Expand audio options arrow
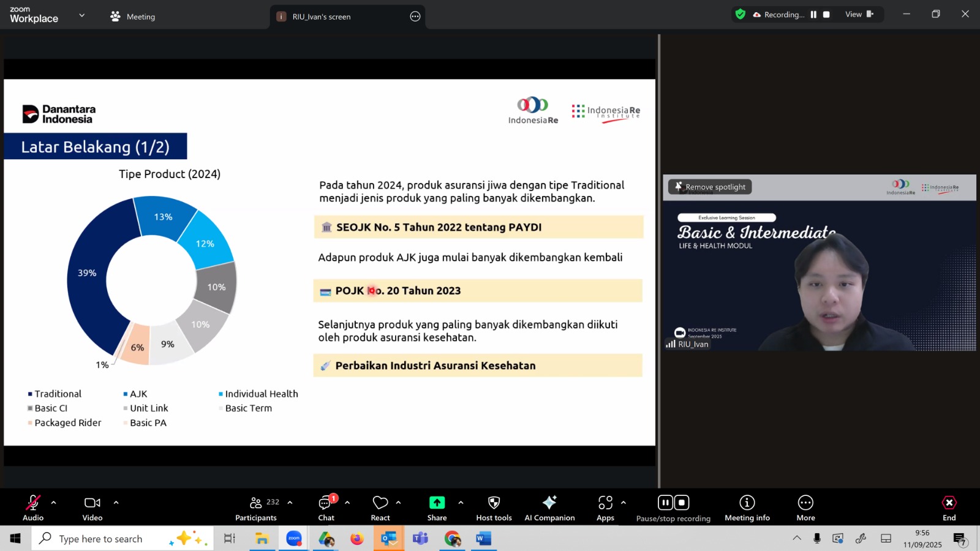980x551 pixels. 54,503
